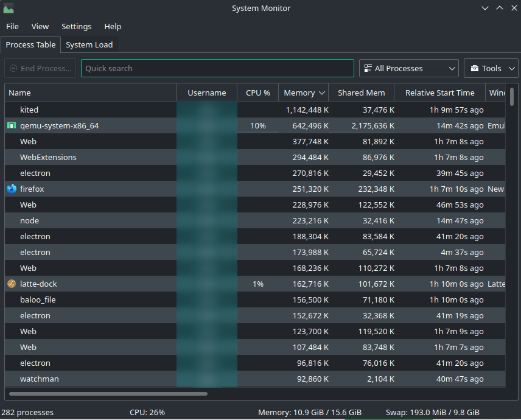Select the firefox process name
The height and width of the screenshot is (420, 521).
(x=32, y=189)
